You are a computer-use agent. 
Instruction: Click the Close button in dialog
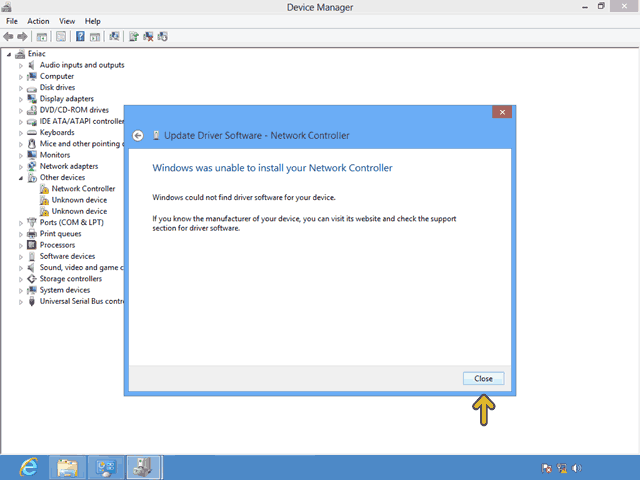(483, 378)
